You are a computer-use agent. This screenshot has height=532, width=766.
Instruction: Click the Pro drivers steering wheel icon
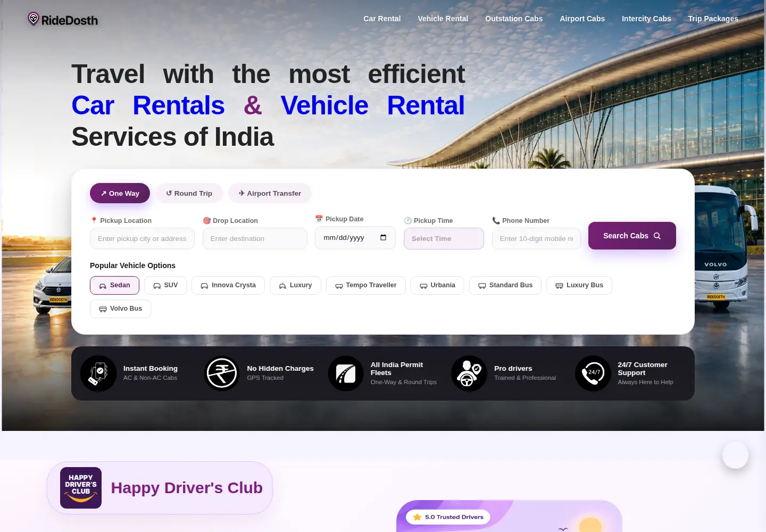pos(469,373)
